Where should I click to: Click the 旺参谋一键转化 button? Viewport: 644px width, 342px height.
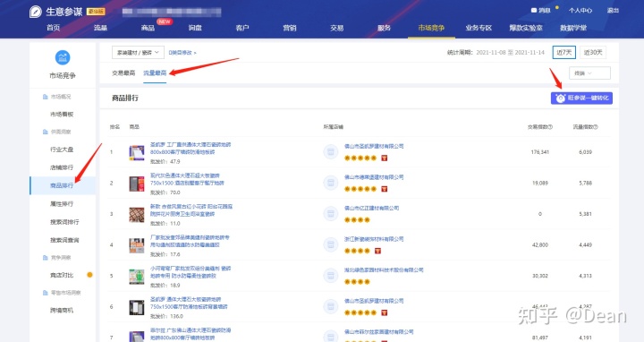point(581,98)
